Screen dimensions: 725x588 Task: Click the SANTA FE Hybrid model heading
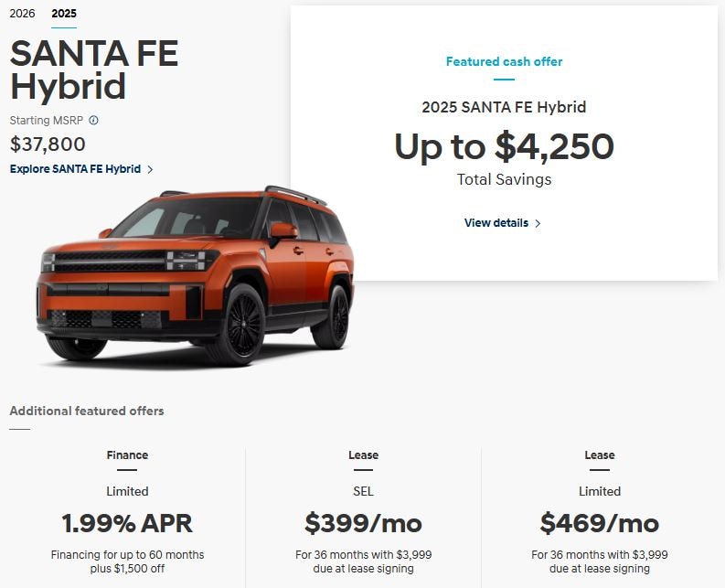(x=93, y=69)
